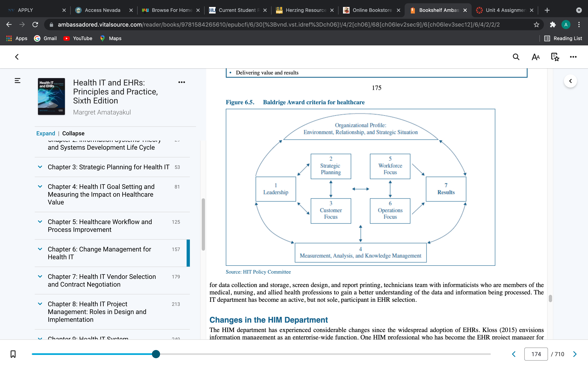
Task: Go to the next page arrow
Action: 575,354
